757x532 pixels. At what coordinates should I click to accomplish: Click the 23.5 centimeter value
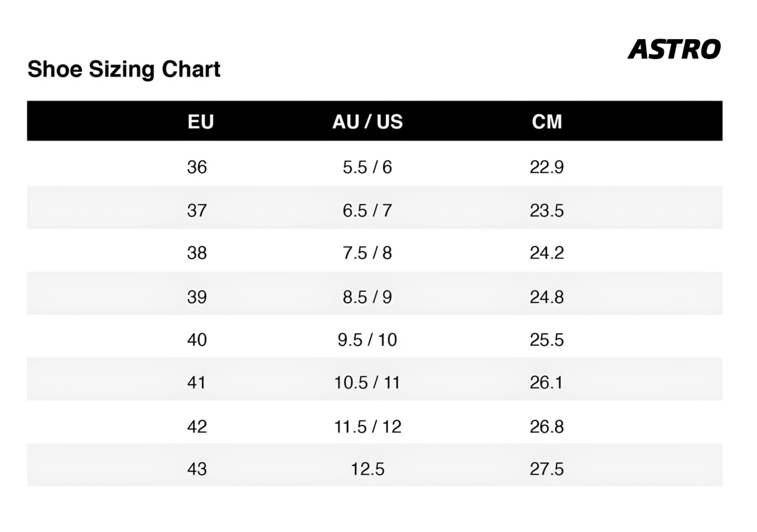tap(547, 210)
